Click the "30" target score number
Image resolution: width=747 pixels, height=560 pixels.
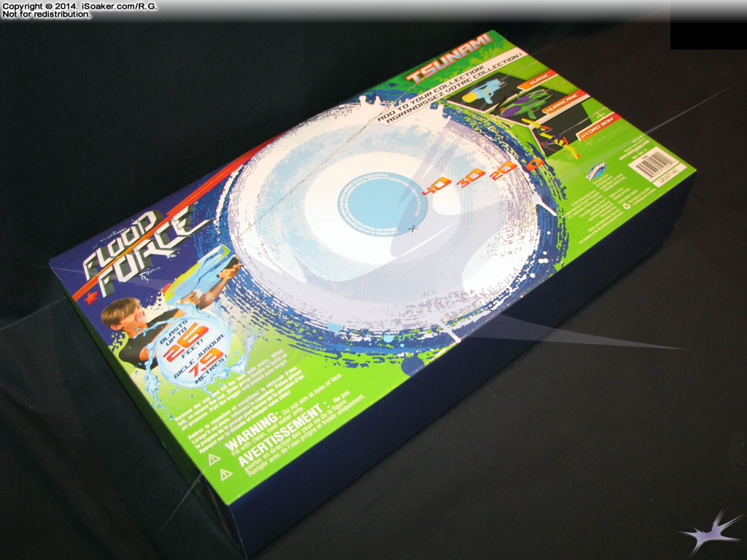pyautogui.click(x=470, y=176)
